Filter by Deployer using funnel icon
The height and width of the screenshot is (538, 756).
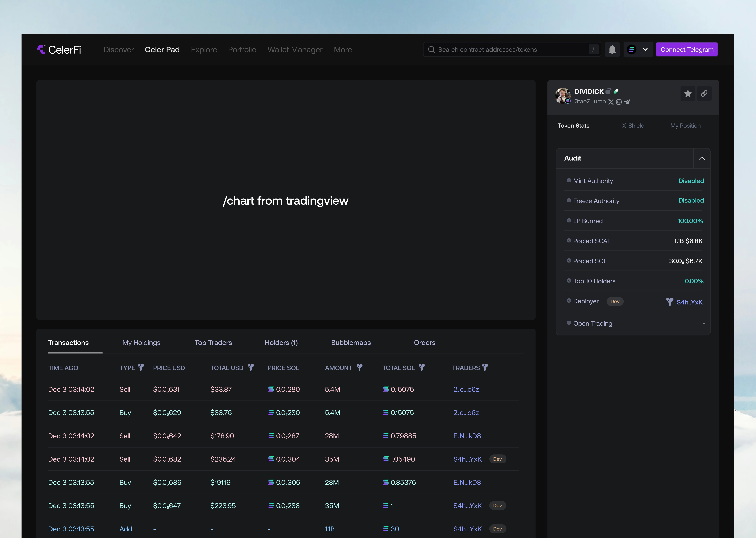[670, 302]
